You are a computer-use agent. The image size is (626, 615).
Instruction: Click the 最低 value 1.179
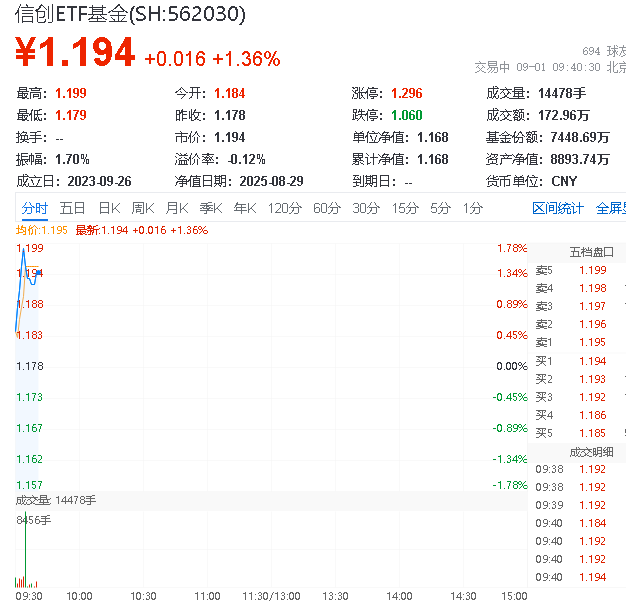coord(71,115)
